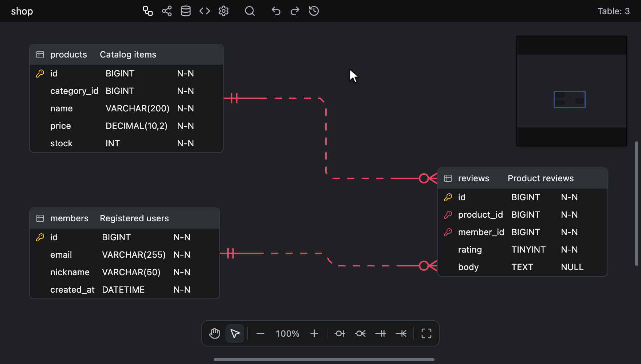Select product_id column name in reviews
641x364 pixels.
(x=480, y=215)
